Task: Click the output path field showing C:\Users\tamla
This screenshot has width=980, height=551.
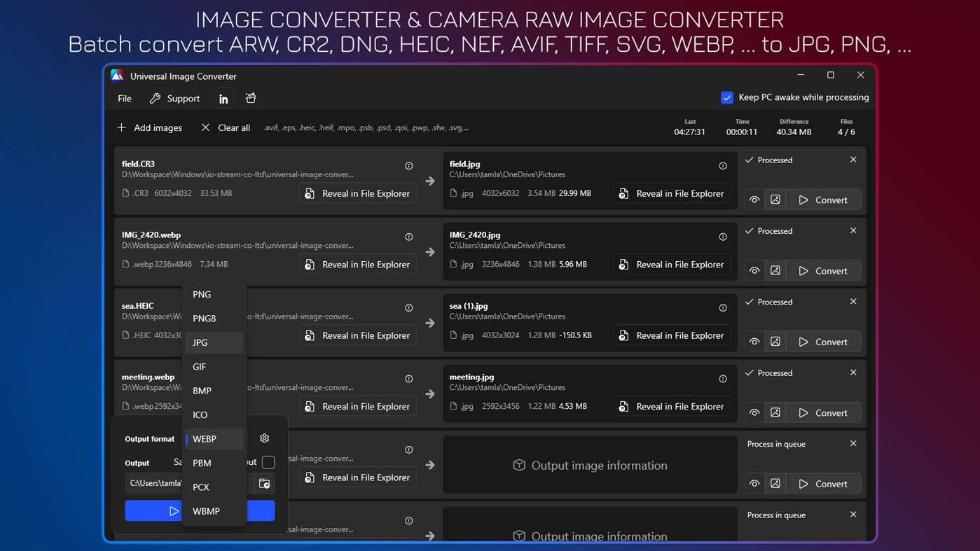Action: click(x=153, y=483)
